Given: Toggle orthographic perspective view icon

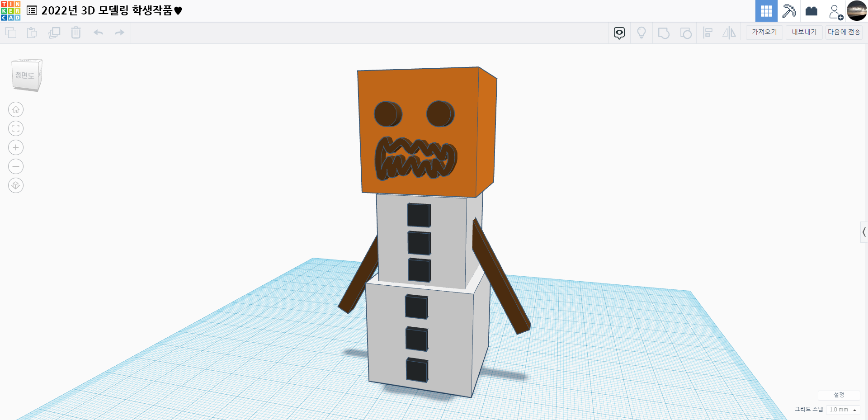Looking at the screenshot, I should click(16, 185).
